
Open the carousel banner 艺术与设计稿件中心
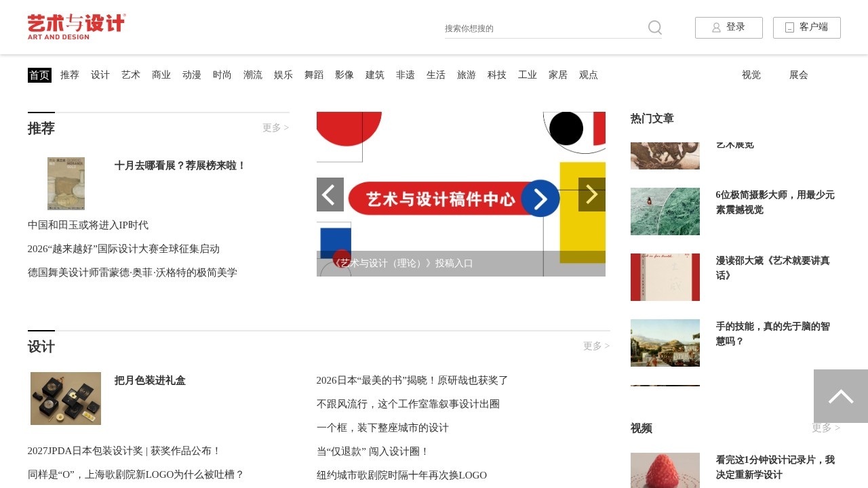tap(461, 194)
